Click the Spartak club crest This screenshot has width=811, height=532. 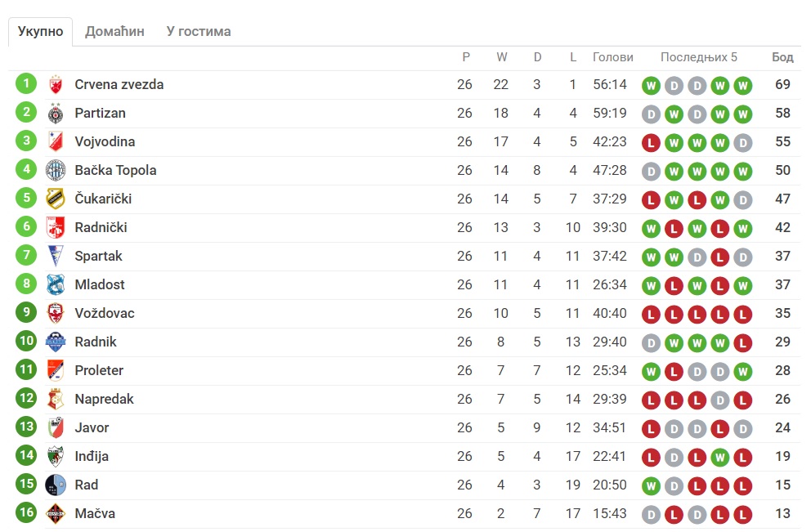pyautogui.click(x=56, y=256)
